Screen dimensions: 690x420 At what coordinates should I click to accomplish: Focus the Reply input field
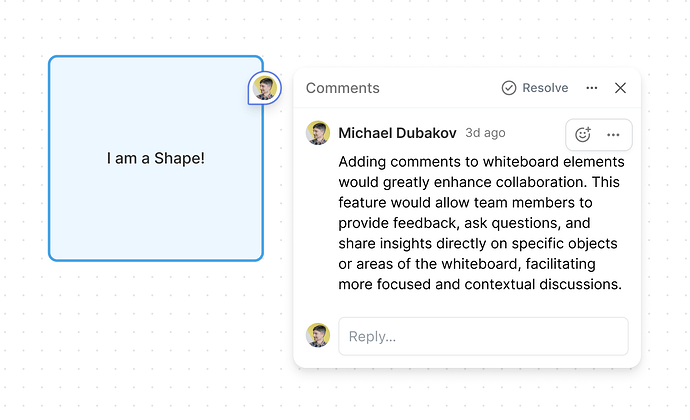click(483, 336)
